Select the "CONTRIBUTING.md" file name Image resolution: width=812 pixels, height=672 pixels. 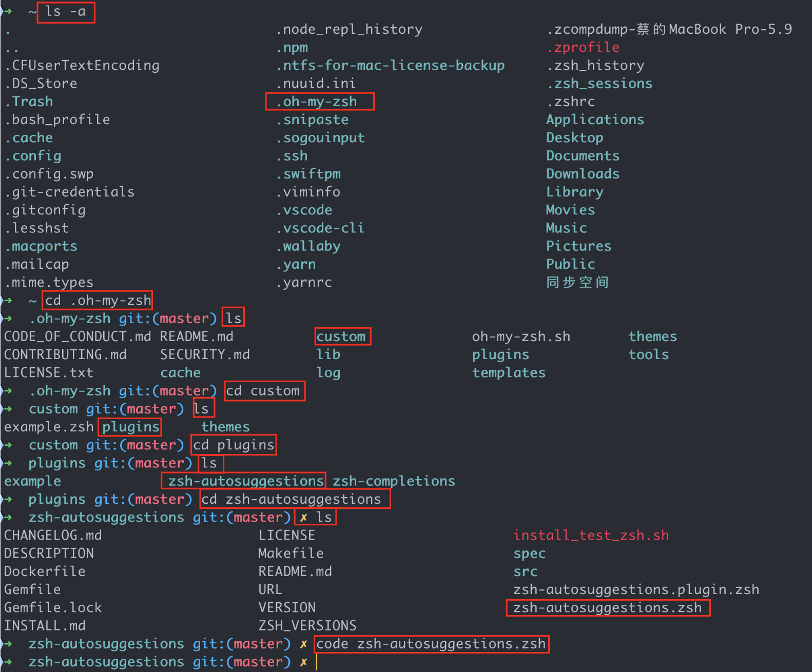click(x=66, y=354)
